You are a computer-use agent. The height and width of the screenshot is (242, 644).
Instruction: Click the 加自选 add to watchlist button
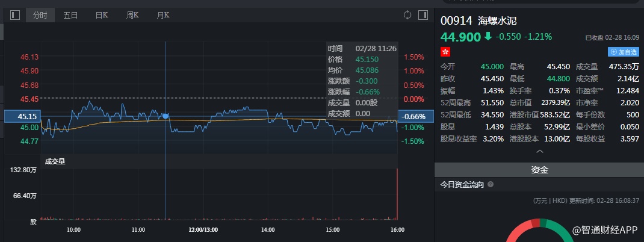pyautogui.click(x=624, y=52)
